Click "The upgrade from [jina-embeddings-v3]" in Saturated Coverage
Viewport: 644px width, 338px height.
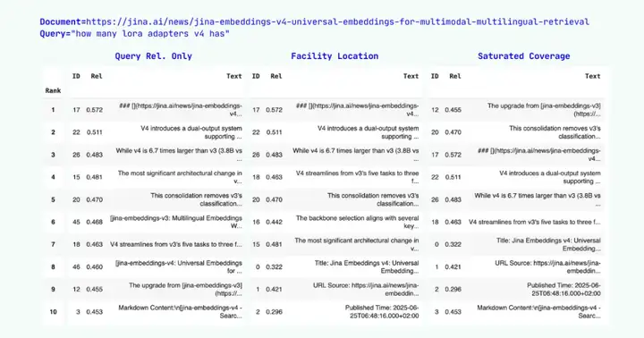click(544, 106)
